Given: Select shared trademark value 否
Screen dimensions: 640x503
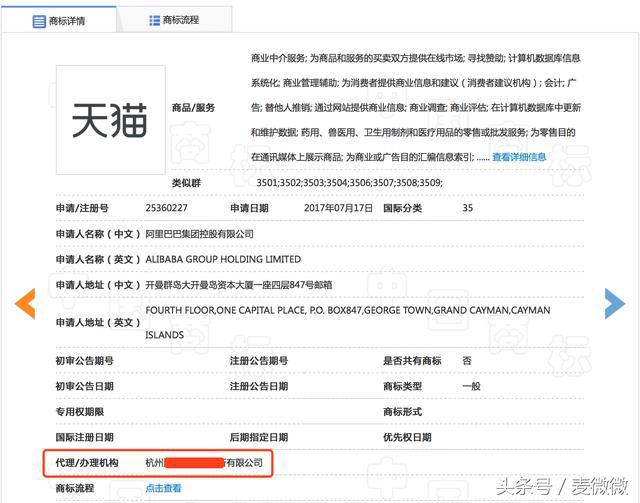Looking at the screenshot, I should click(467, 361).
